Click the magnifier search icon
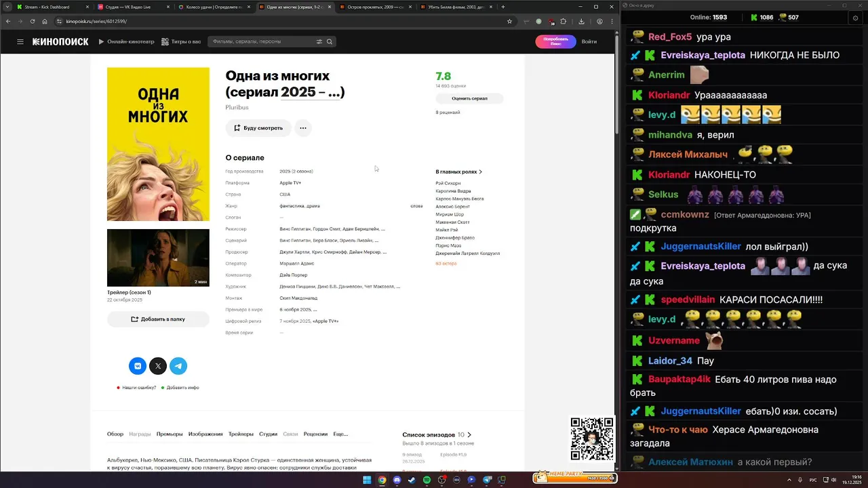Image resolution: width=868 pixels, height=488 pixels. [330, 41]
